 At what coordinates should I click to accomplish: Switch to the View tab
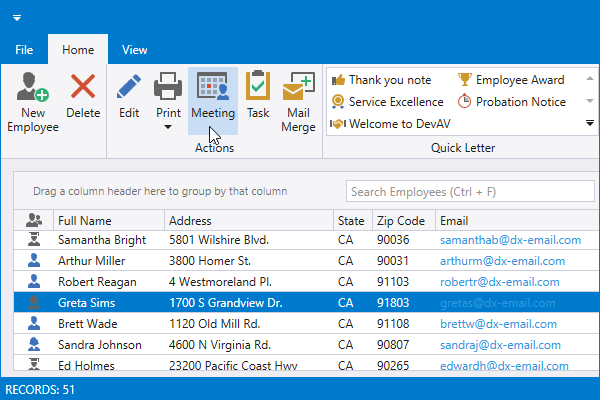134,49
